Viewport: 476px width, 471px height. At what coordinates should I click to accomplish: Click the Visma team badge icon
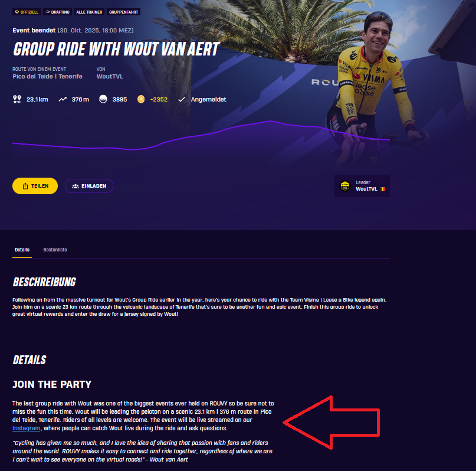[345, 186]
